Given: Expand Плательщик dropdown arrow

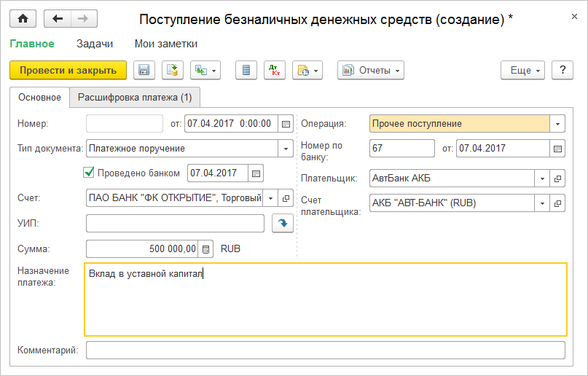Looking at the screenshot, I should 542,179.
